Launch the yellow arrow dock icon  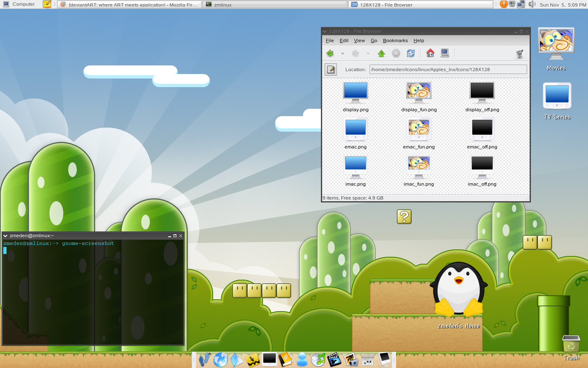tap(253, 360)
